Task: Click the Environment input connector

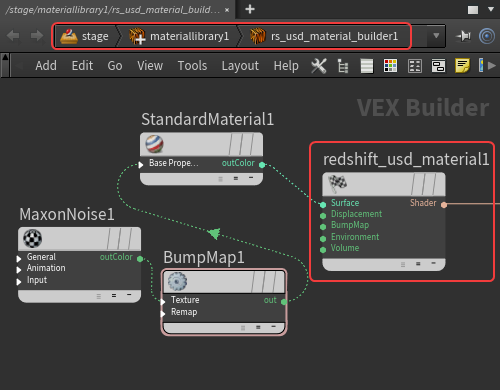Action: tap(323, 239)
